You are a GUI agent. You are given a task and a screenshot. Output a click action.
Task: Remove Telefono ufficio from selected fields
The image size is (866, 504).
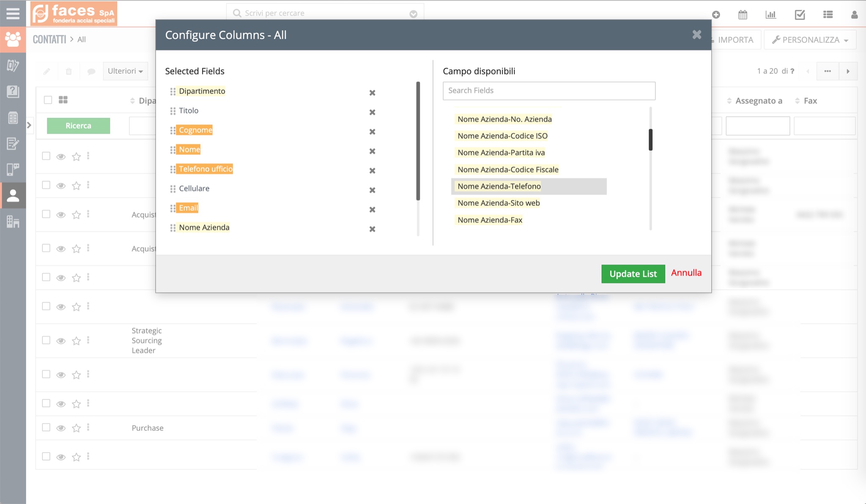372,170
